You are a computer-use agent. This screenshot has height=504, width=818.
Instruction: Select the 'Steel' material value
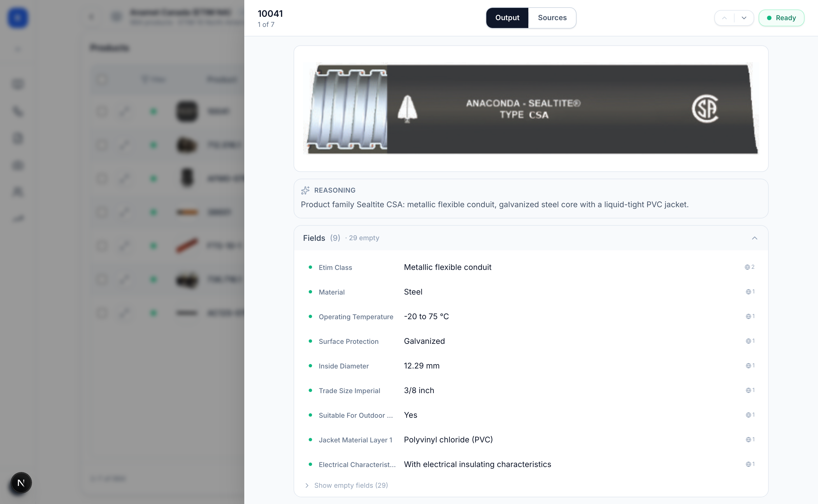[x=413, y=292]
